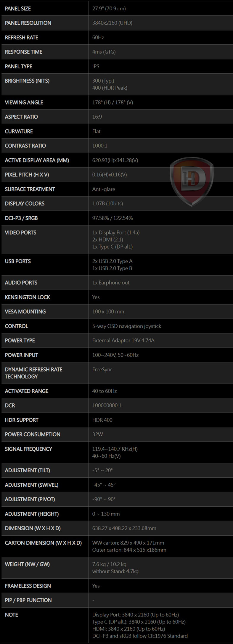Click the HD shield watermark logo
The image size is (233, 644).
[x=192, y=181]
